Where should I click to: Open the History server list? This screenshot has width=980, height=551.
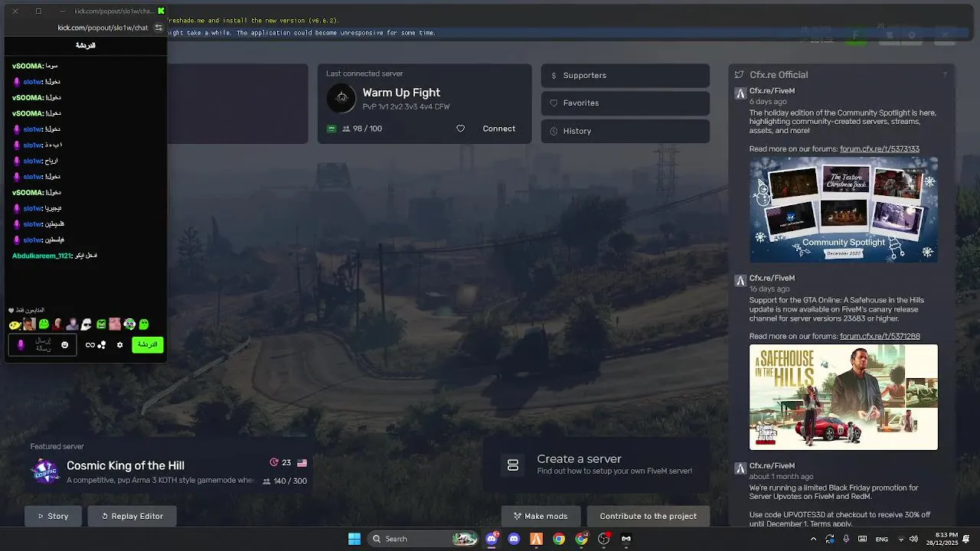click(x=626, y=131)
